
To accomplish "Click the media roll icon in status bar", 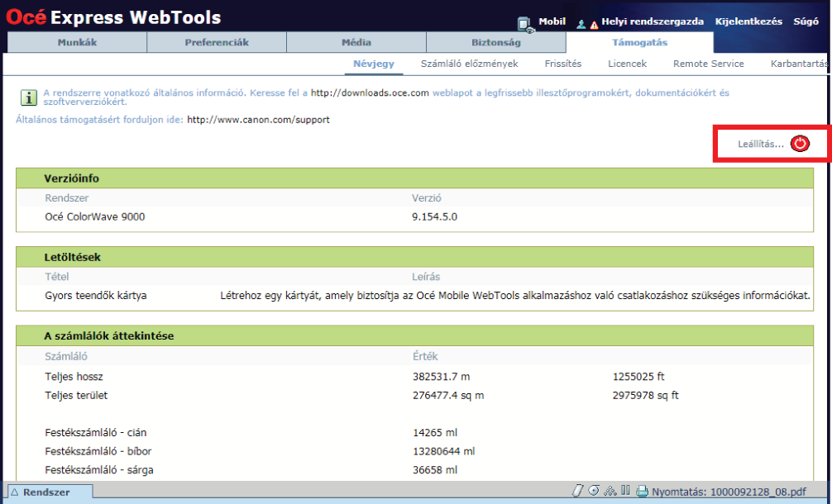I will [x=594, y=491].
